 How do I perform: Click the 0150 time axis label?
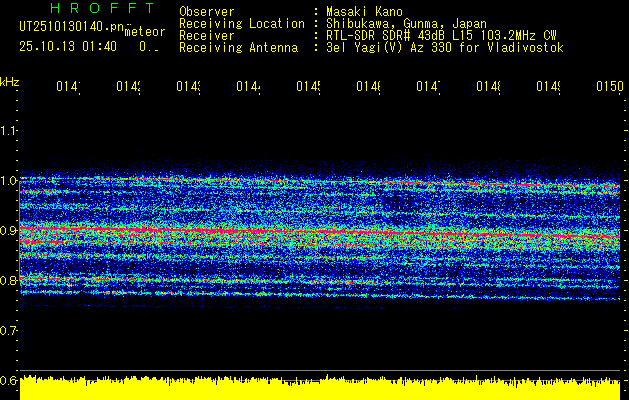(x=610, y=86)
